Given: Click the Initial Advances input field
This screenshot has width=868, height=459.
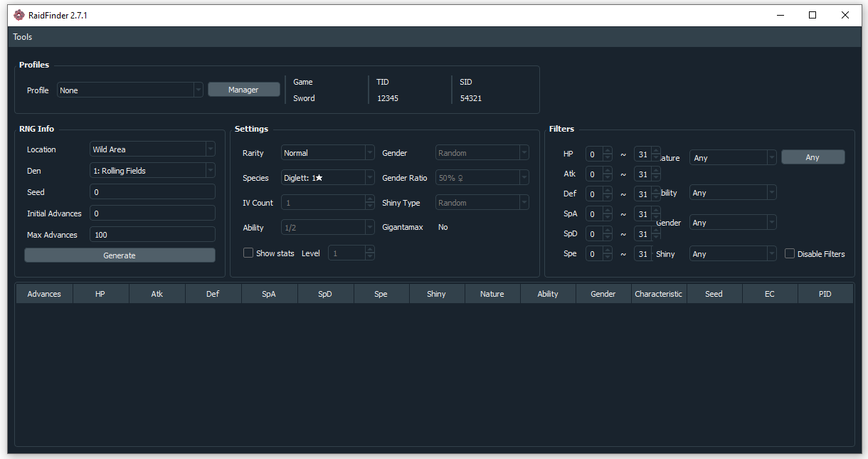Looking at the screenshot, I should 152,213.
